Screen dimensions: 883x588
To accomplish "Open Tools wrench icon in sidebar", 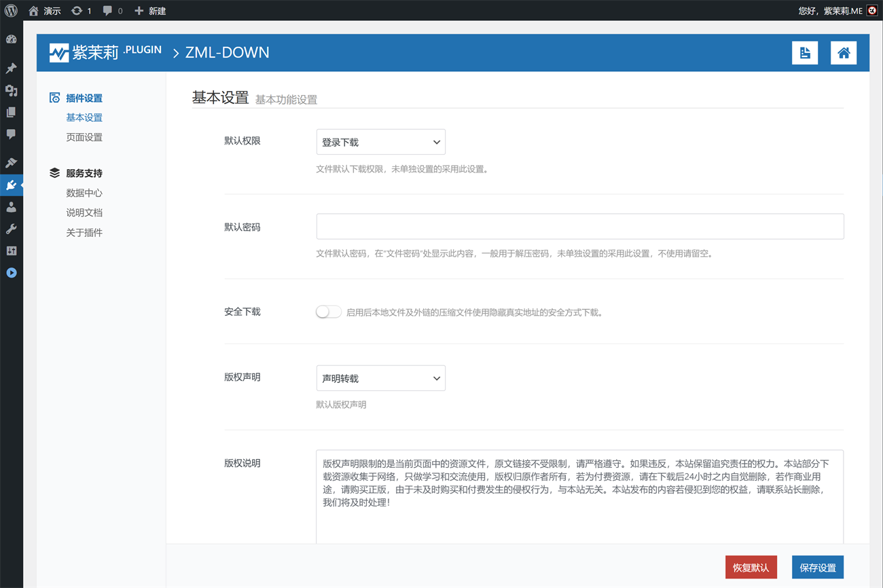I will pyautogui.click(x=11, y=229).
